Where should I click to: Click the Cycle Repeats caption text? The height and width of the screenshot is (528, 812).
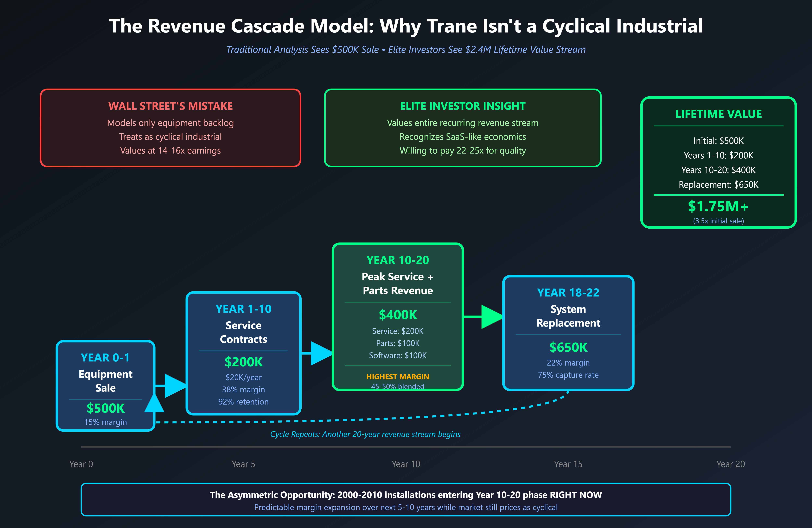tap(365, 434)
